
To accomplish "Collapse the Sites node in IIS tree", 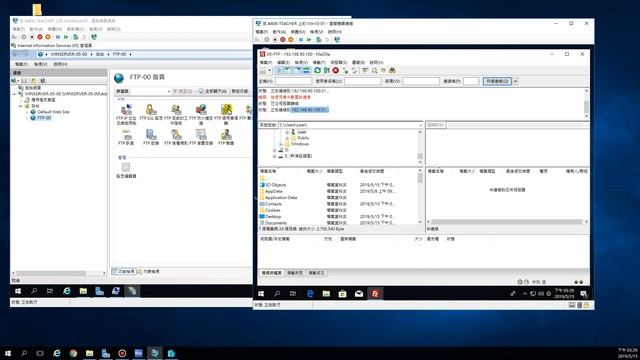I will [21, 106].
